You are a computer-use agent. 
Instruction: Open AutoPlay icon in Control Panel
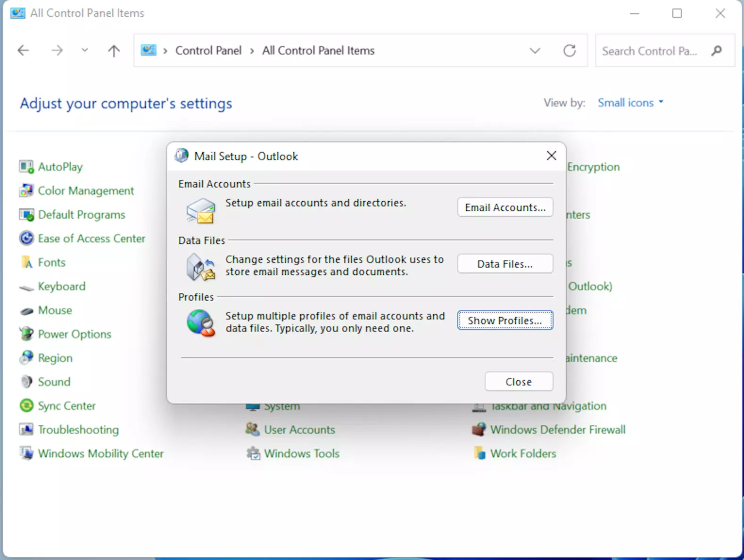coord(26,167)
